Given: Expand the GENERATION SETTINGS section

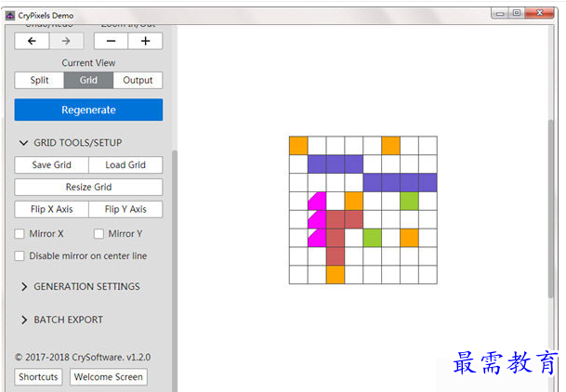Looking at the screenshot, I should [80, 287].
